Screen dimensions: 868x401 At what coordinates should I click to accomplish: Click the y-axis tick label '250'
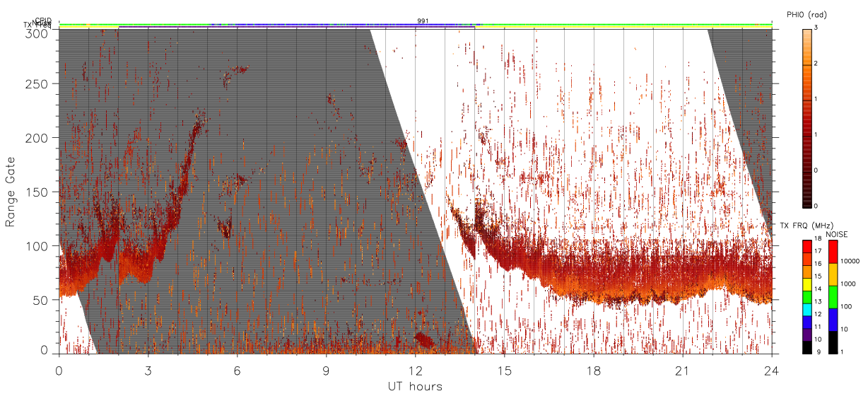(x=37, y=83)
